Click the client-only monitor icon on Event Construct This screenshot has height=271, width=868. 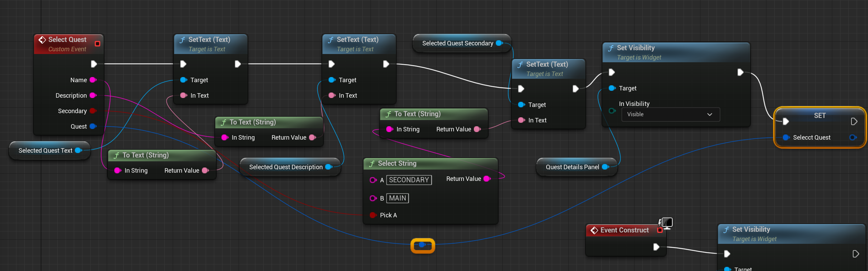(x=666, y=223)
